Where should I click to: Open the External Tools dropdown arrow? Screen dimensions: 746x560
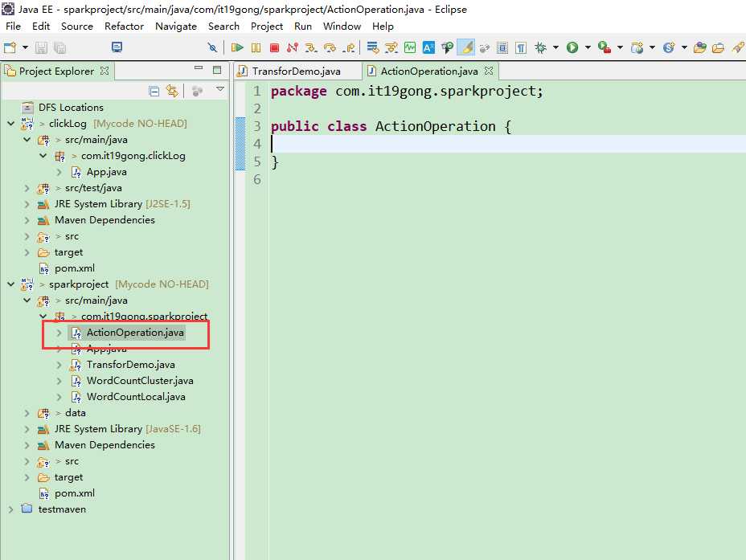click(620, 47)
